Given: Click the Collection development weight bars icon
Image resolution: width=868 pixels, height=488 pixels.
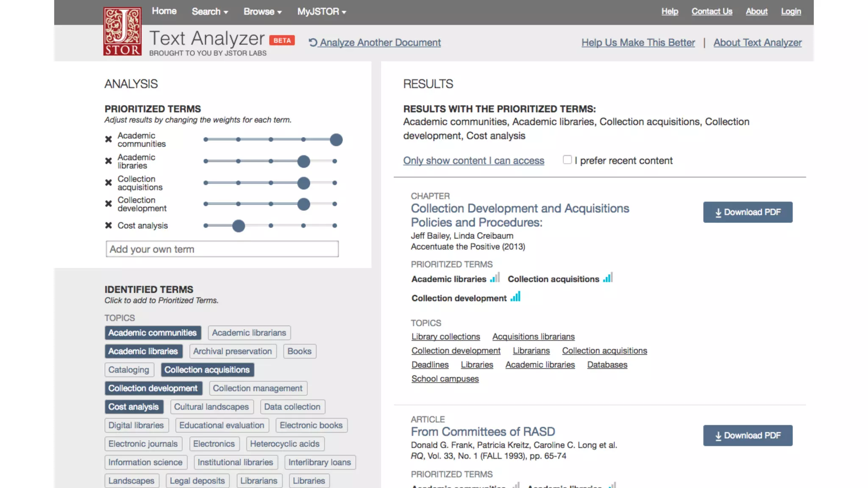Looking at the screenshot, I should (x=515, y=297).
